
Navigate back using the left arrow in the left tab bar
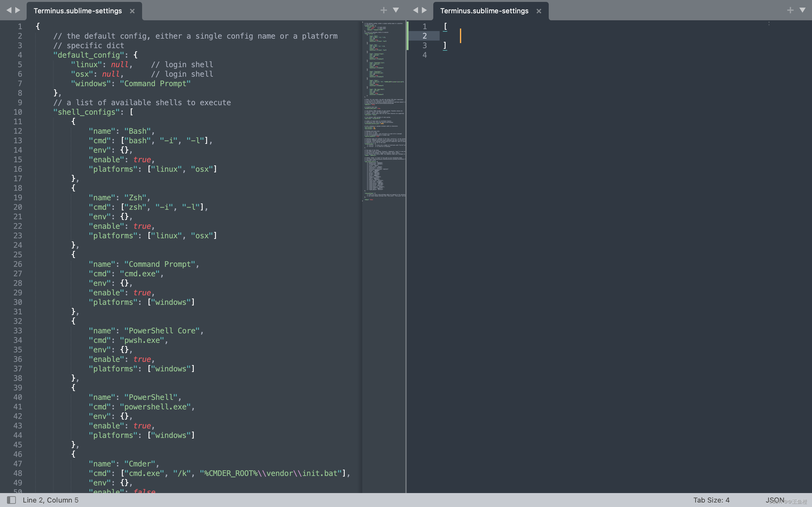9,10
